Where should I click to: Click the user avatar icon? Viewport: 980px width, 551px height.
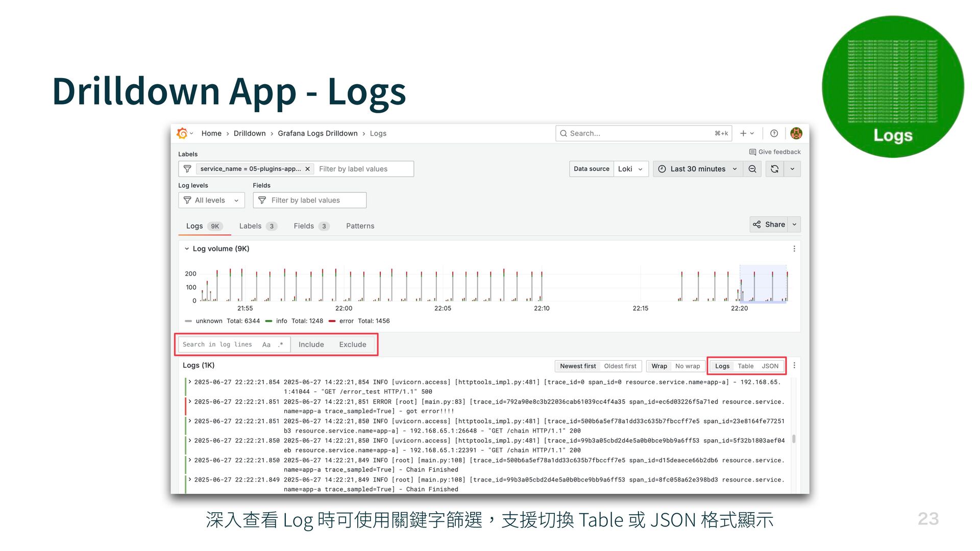[x=796, y=133]
